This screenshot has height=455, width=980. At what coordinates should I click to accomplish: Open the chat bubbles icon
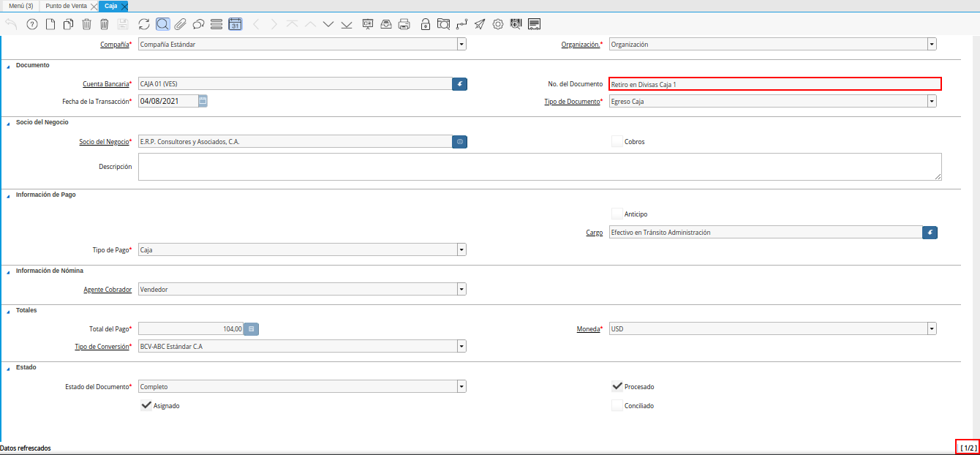pyautogui.click(x=198, y=24)
